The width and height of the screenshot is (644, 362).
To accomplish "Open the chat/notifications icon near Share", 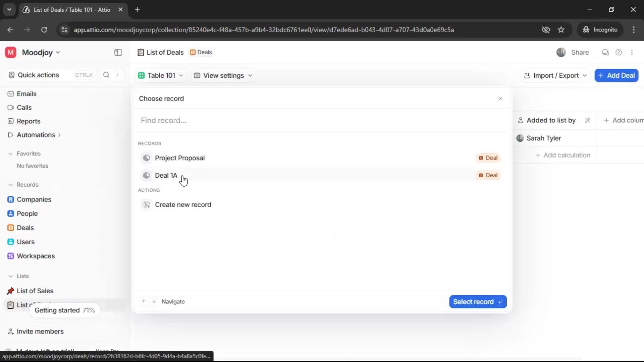I will click(605, 52).
